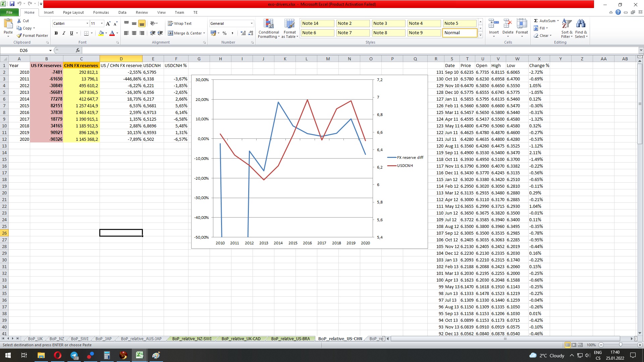Open Opera browser from taskbar
The width and height of the screenshot is (644, 362).
click(58, 355)
